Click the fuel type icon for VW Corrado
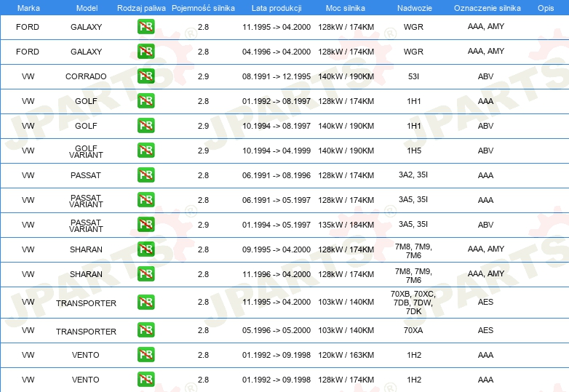 [146, 76]
